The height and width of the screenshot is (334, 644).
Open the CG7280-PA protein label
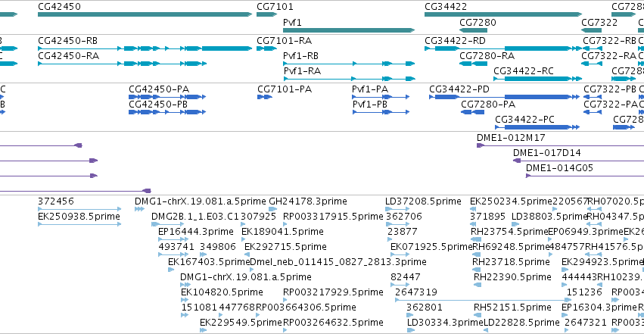[x=488, y=105]
